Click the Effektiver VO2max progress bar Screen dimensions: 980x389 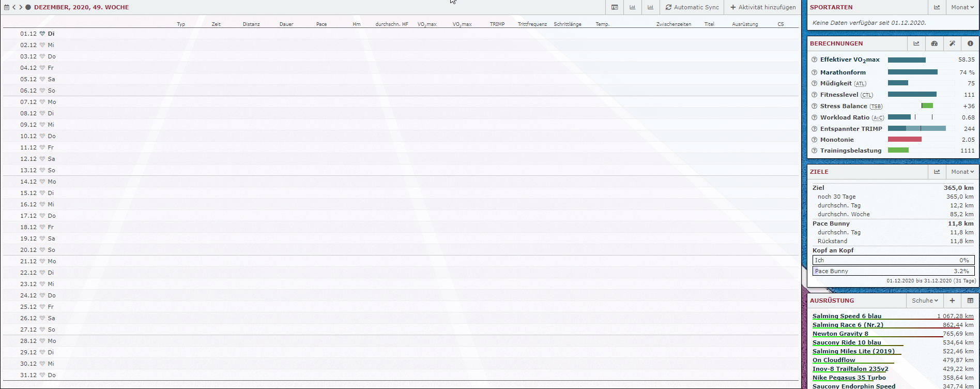click(x=907, y=60)
